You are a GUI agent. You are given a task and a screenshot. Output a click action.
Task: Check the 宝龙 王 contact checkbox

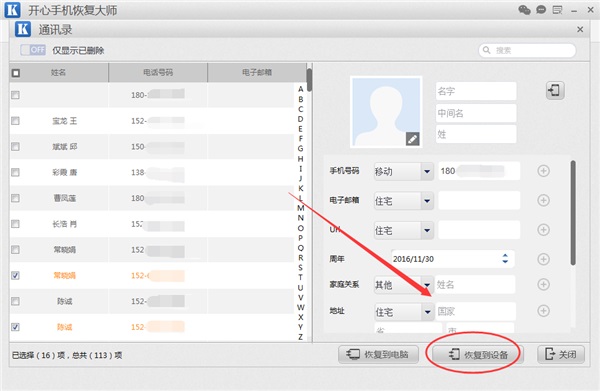tap(15, 121)
